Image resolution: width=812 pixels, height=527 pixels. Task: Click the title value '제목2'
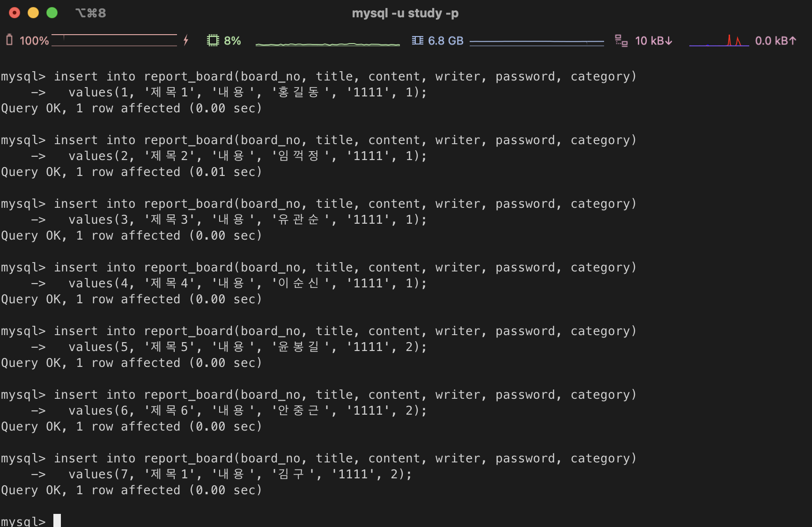click(170, 156)
